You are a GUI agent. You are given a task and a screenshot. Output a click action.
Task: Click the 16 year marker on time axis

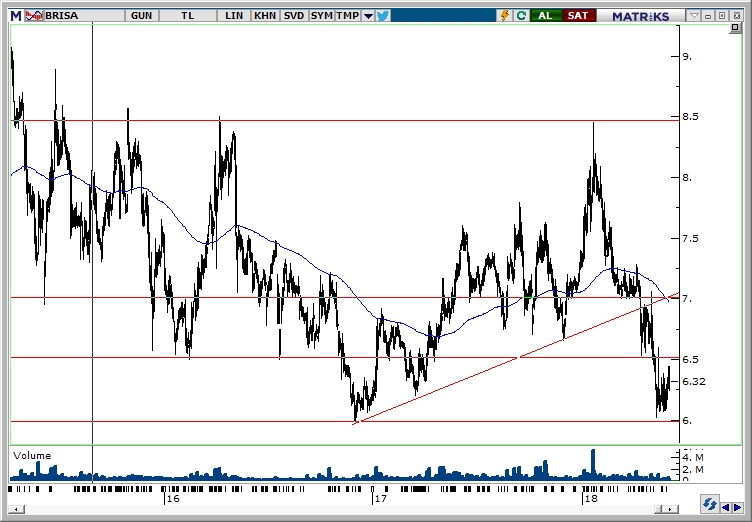173,498
